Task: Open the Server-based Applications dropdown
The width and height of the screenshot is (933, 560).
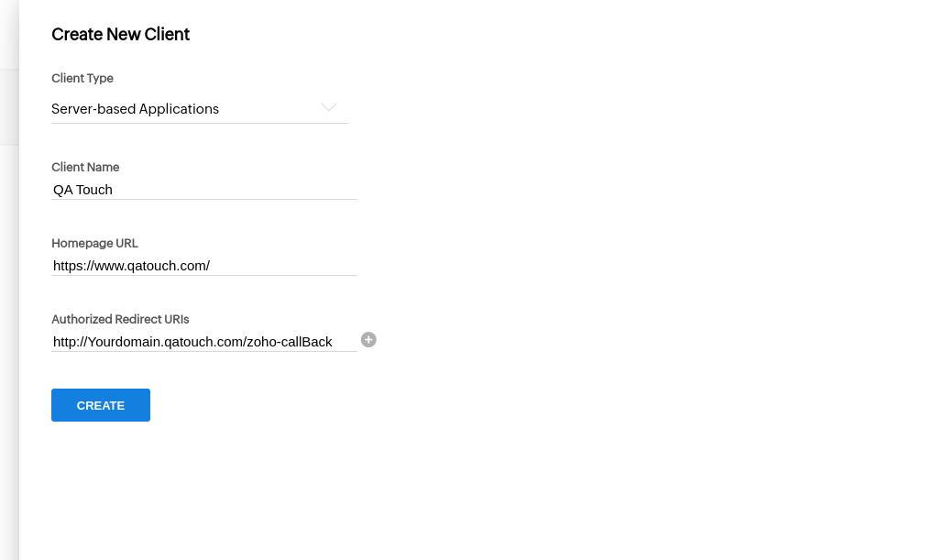Action: (x=183, y=109)
